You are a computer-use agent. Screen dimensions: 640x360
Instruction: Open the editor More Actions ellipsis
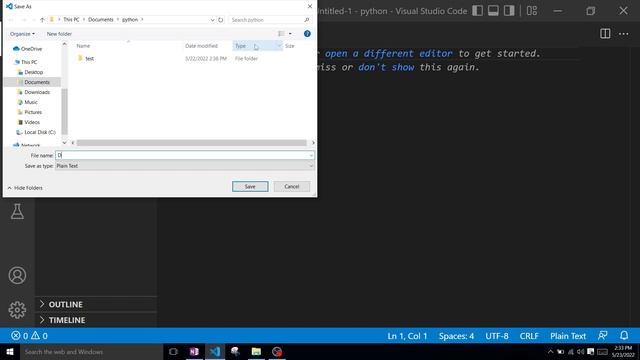coord(624,33)
